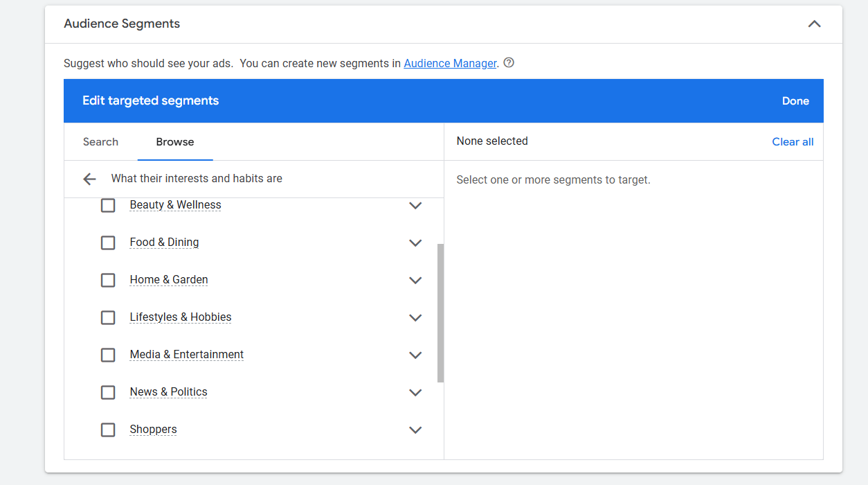Expand the Lifestyles & Hobbies chevron
Viewport: 868px width, 485px height.
415,318
